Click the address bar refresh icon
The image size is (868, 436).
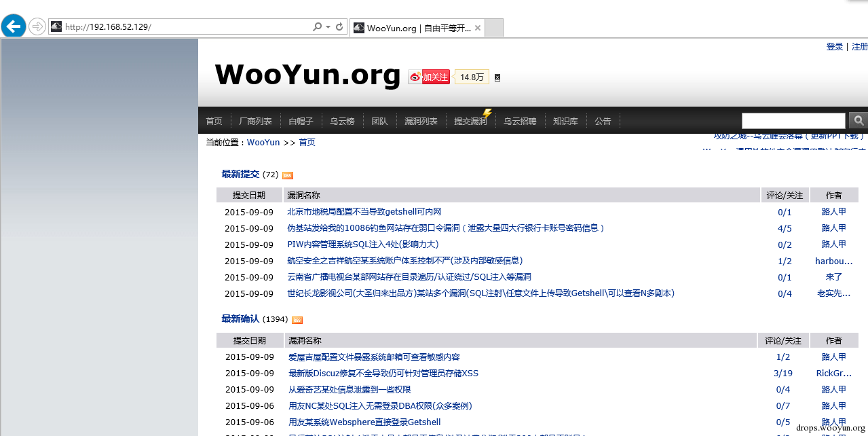pyautogui.click(x=340, y=27)
